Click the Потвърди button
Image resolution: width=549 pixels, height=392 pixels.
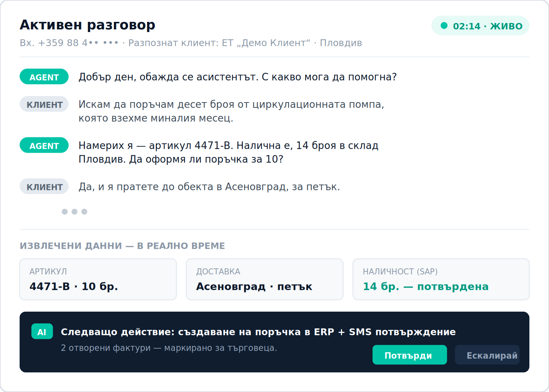click(x=409, y=355)
